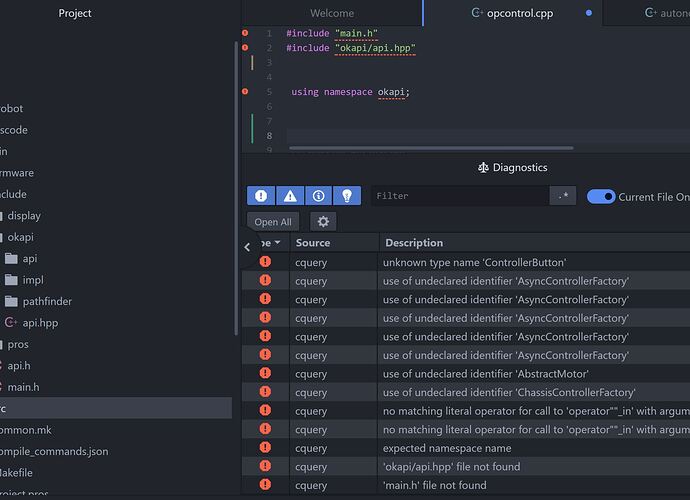Click the "main.h" include string in editor
This screenshot has height=500, width=690.
[x=356, y=33]
